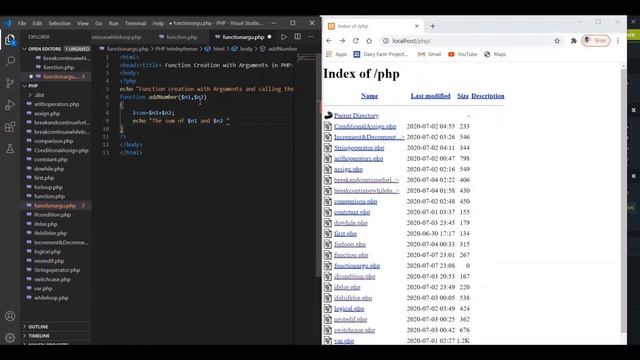Collapse the PHP folder section
This screenshot has width=640, height=360.
56,86
